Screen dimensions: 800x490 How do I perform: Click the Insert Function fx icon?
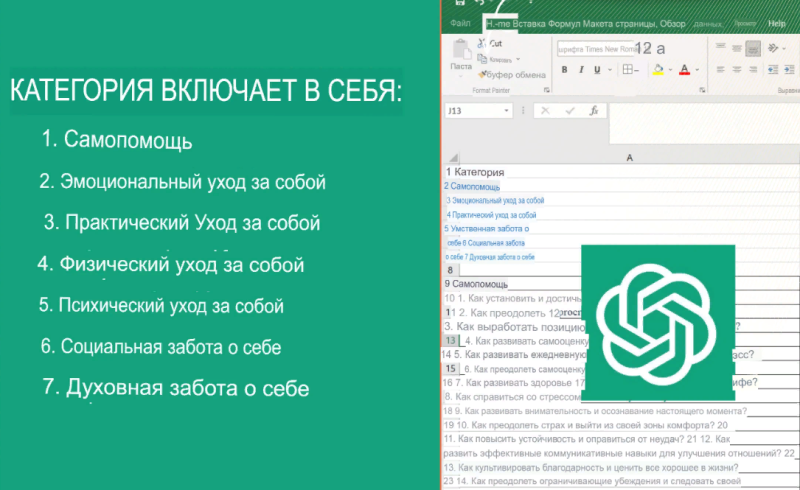click(593, 111)
